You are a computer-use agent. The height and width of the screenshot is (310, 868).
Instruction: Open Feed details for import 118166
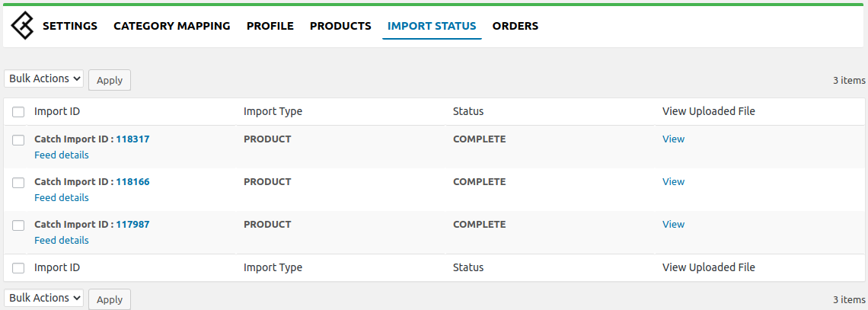pyautogui.click(x=62, y=197)
